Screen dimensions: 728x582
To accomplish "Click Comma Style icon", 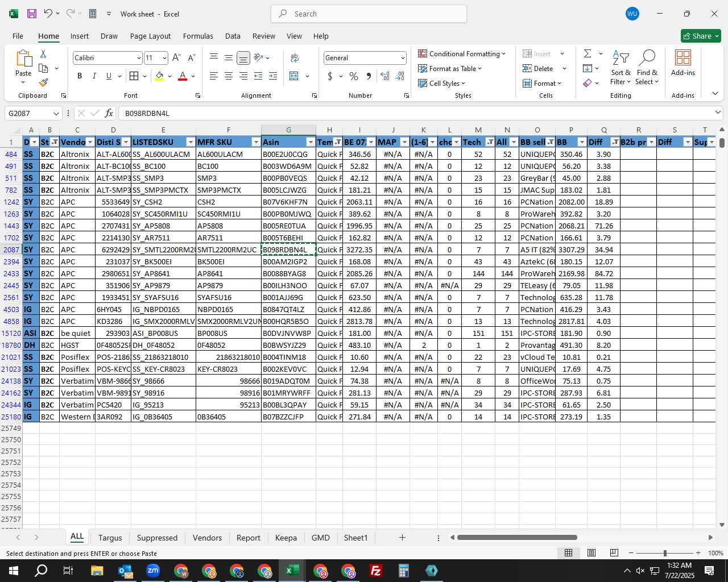I will [x=369, y=76].
